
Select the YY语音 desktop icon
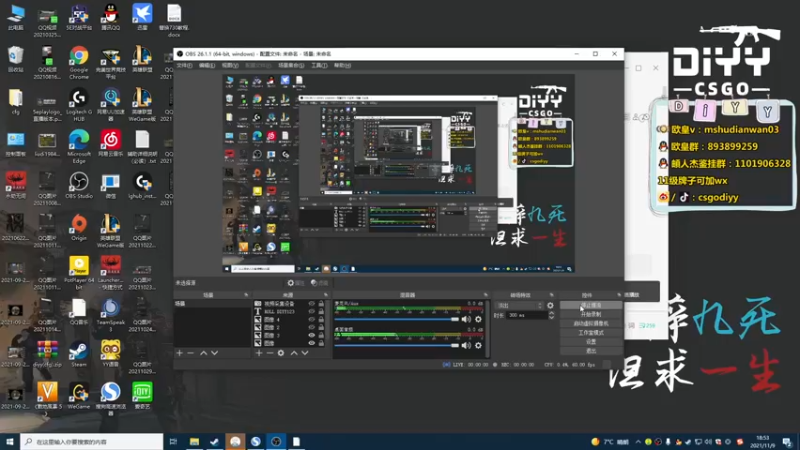[x=110, y=354]
